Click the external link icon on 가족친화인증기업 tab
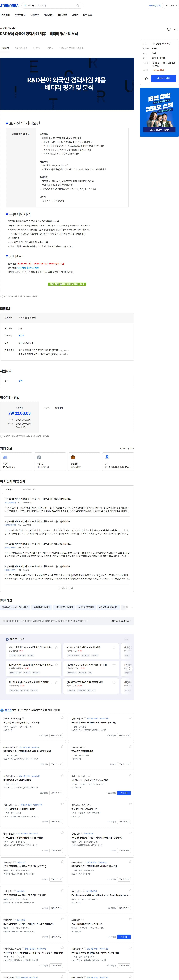Image resolution: width=179 pixels, height=980 pixels. pyautogui.click(x=83, y=48)
